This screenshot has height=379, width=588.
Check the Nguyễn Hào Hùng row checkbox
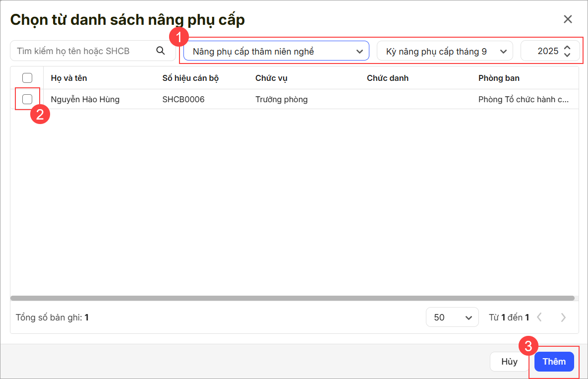click(x=27, y=99)
